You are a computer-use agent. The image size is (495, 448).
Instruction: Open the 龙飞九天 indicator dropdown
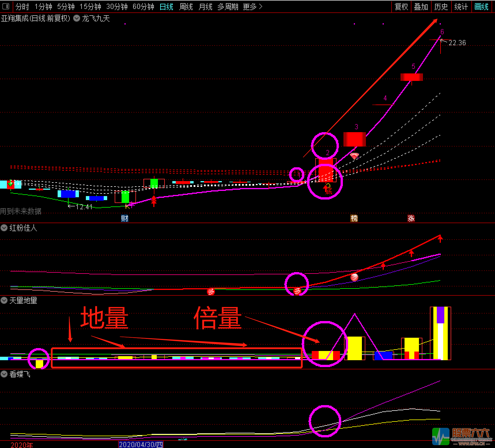point(77,18)
